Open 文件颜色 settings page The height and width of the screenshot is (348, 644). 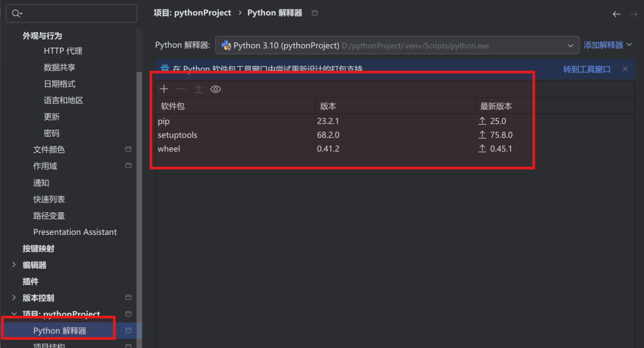coord(49,150)
